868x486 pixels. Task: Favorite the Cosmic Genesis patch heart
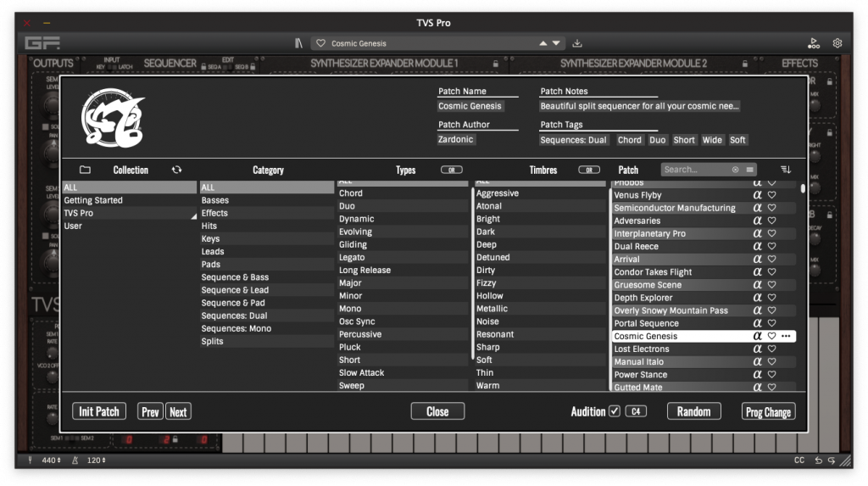tap(771, 336)
